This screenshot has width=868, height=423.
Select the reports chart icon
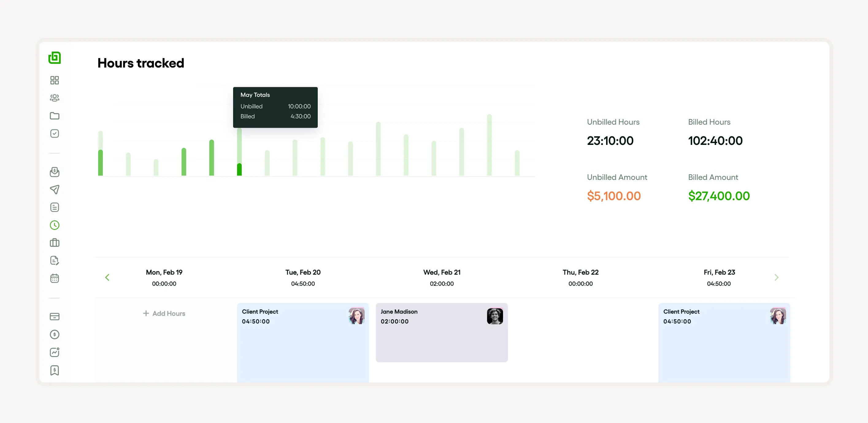pyautogui.click(x=54, y=352)
